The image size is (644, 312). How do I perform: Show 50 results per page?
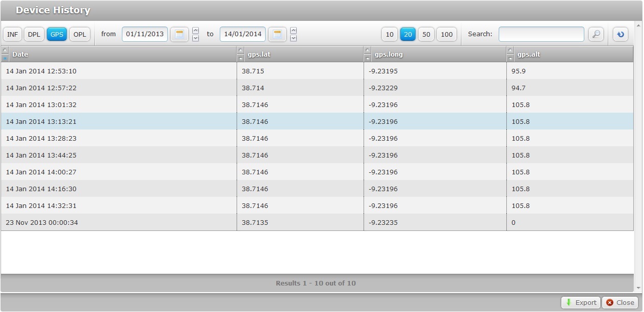[x=426, y=34]
